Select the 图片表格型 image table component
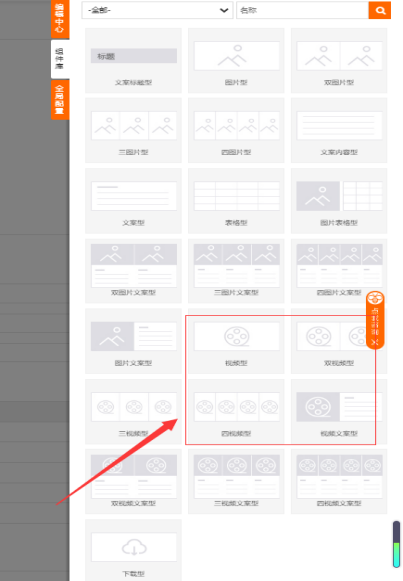Viewport: 403px width, 581px height. [339, 201]
